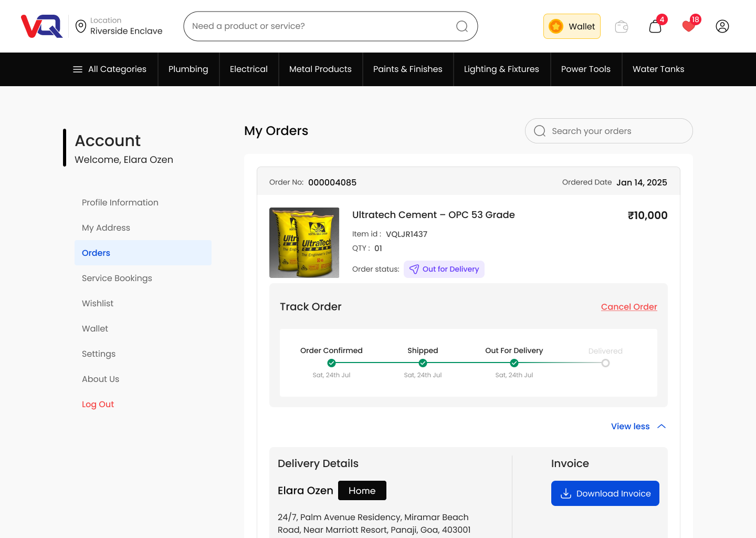Click the order search magnifier icon
Screen dimensions: 756x538
540,131
